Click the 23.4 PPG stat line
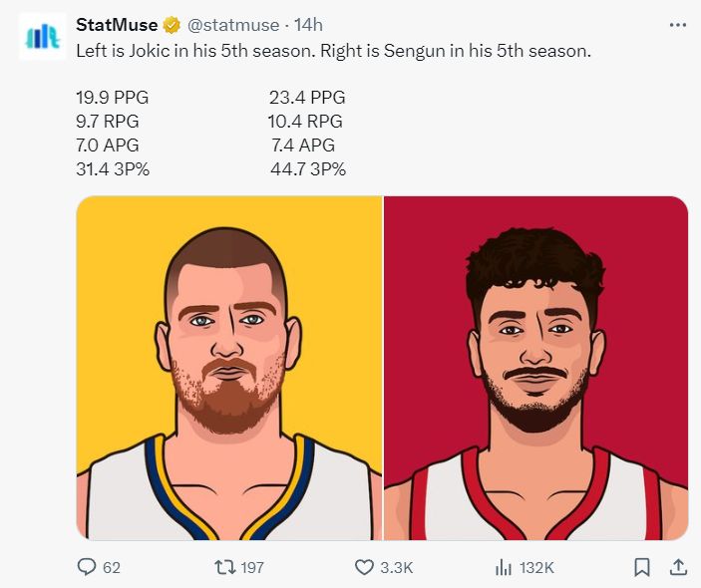The image size is (701, 588). 307,98
